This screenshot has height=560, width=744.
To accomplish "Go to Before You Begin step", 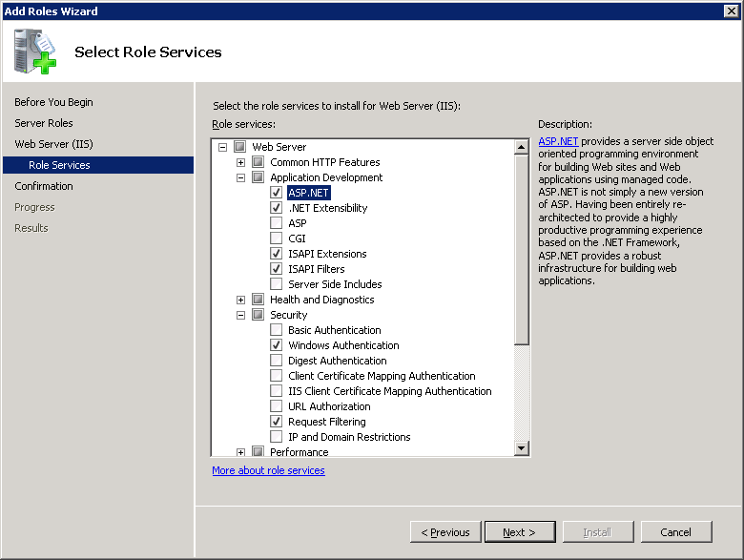I will click(53, 102).
